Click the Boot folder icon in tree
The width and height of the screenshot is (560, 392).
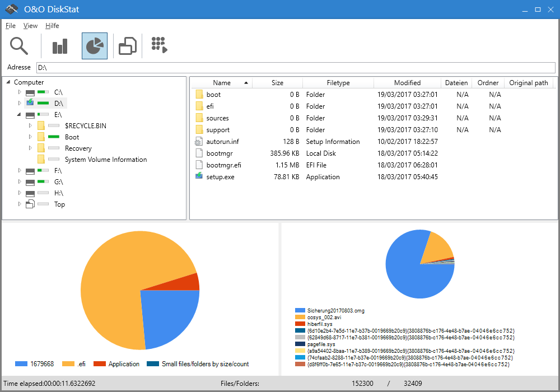(x=41, y=137)
